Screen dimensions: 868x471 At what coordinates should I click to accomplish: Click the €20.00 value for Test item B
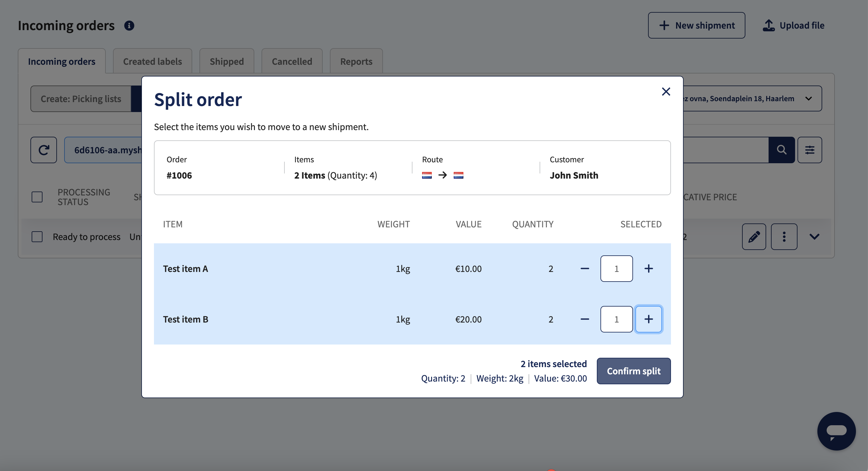click(x=468, y=319)
